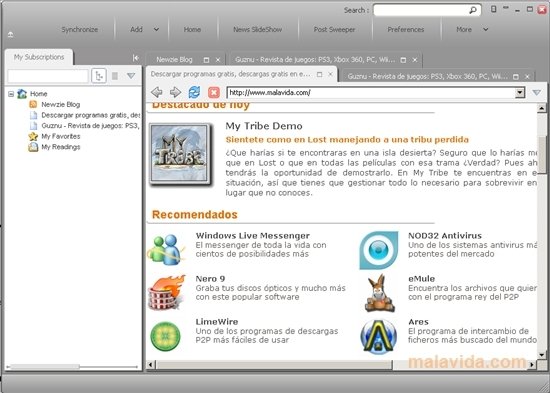Click the My Readings icon

[33, 147]
